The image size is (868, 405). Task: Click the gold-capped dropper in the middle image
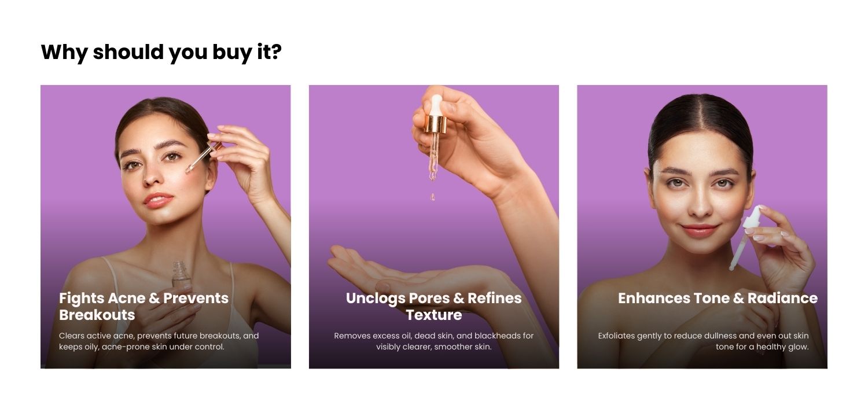point(435,136)
